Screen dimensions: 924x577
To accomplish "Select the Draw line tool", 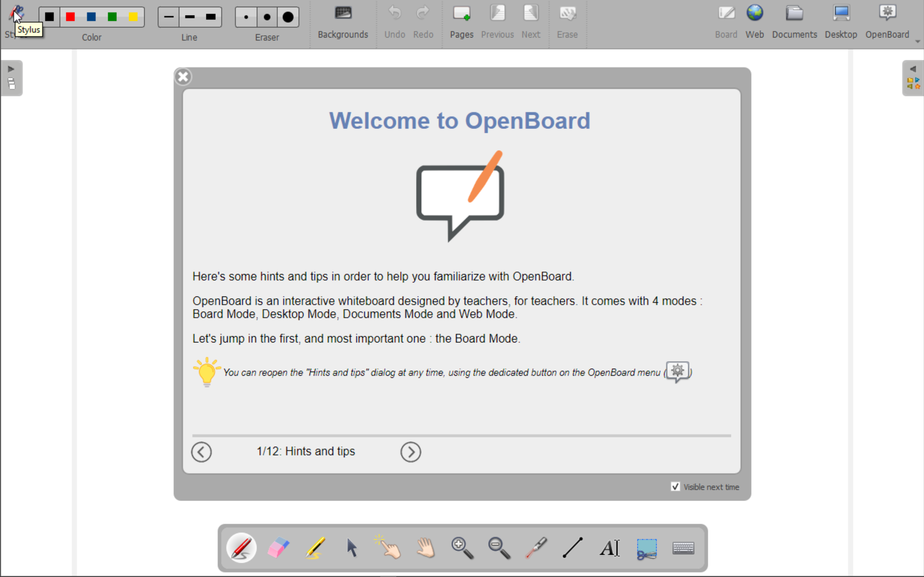I will (573, 548).
